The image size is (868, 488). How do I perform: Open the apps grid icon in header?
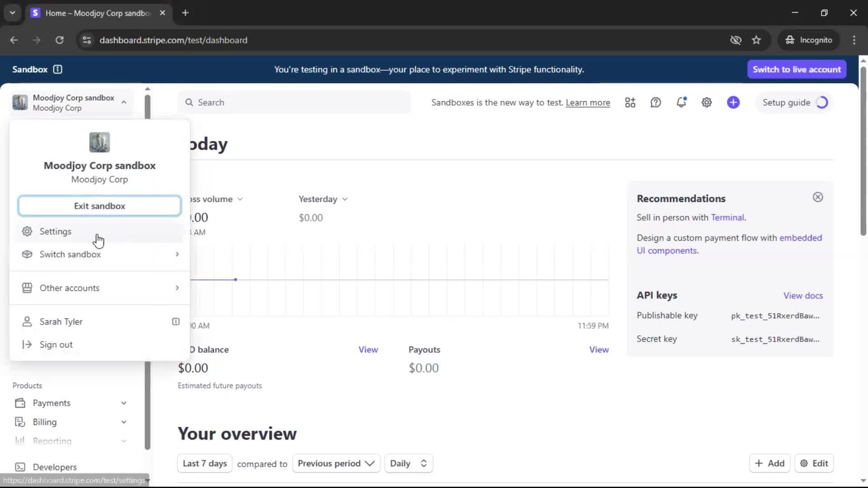point(630,103)
